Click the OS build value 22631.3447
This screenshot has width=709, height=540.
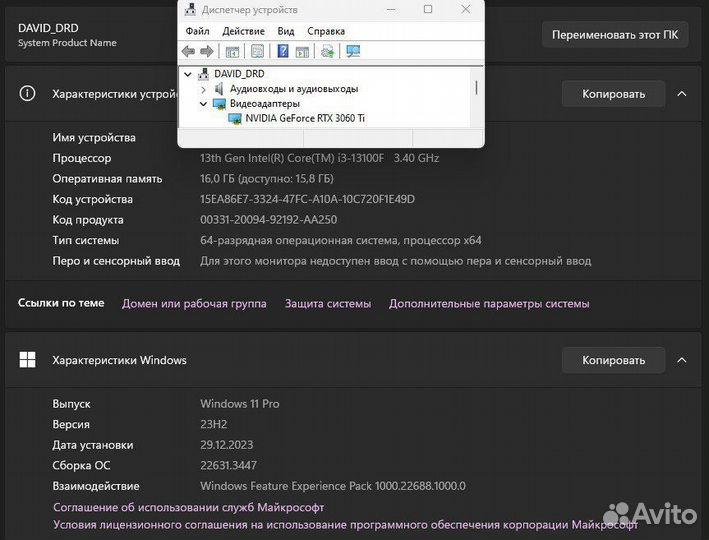pos(228,465)
